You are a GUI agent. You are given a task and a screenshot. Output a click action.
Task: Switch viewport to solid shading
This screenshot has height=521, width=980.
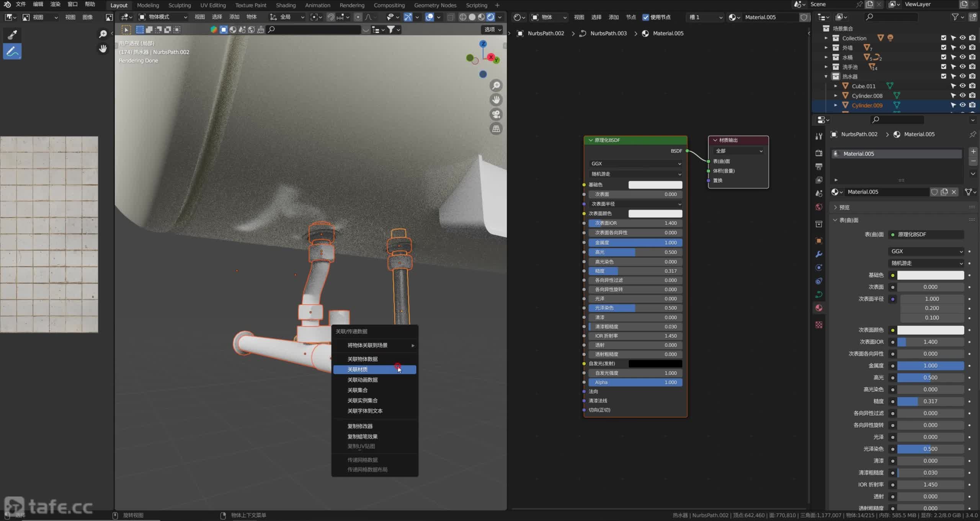click(x=472, y=17)
